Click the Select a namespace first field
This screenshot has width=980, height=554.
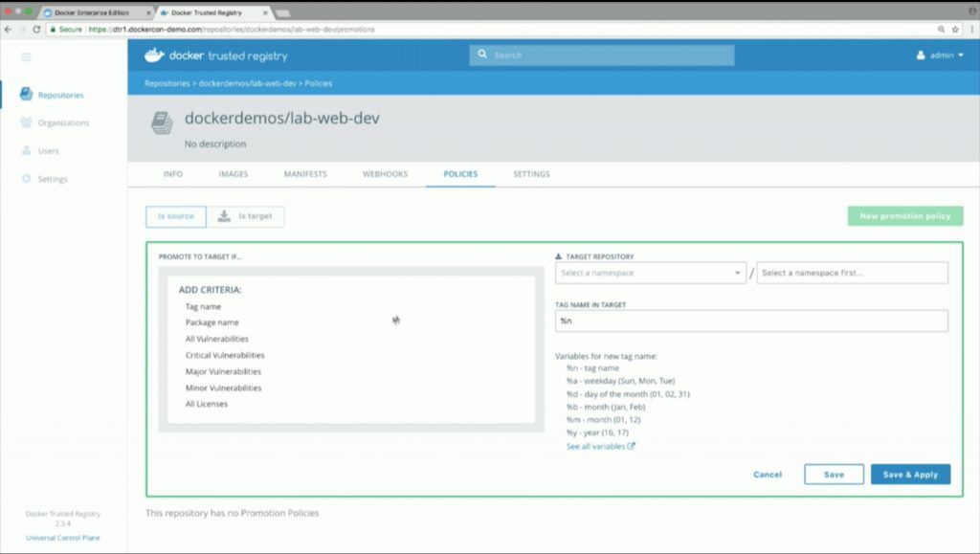pyautogui.click(x=852, y=273)
